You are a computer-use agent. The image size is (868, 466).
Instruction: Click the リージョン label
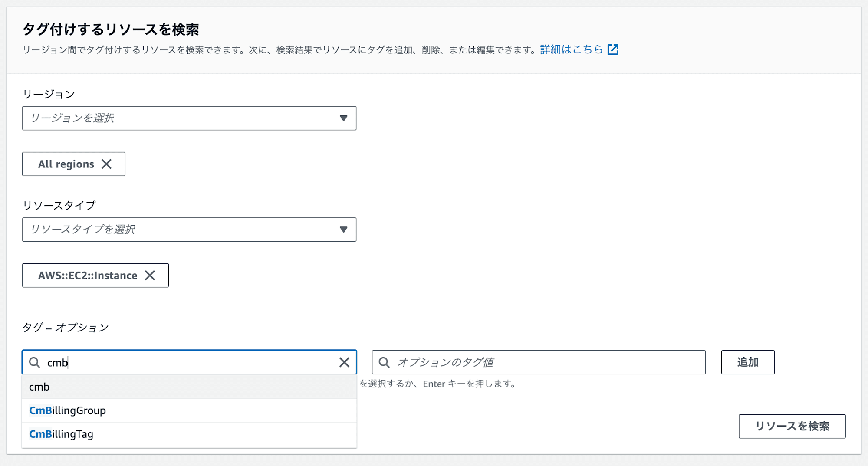pos(49,94)
